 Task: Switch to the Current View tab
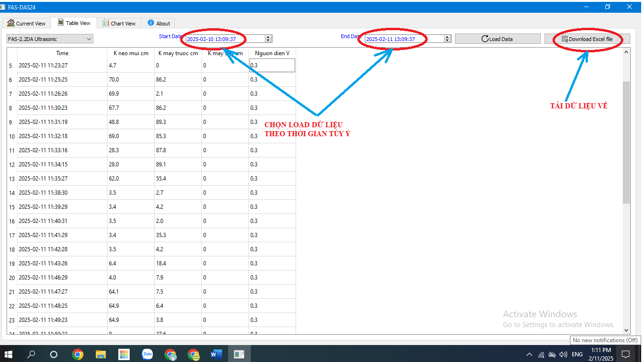click(x=26, y=23)
